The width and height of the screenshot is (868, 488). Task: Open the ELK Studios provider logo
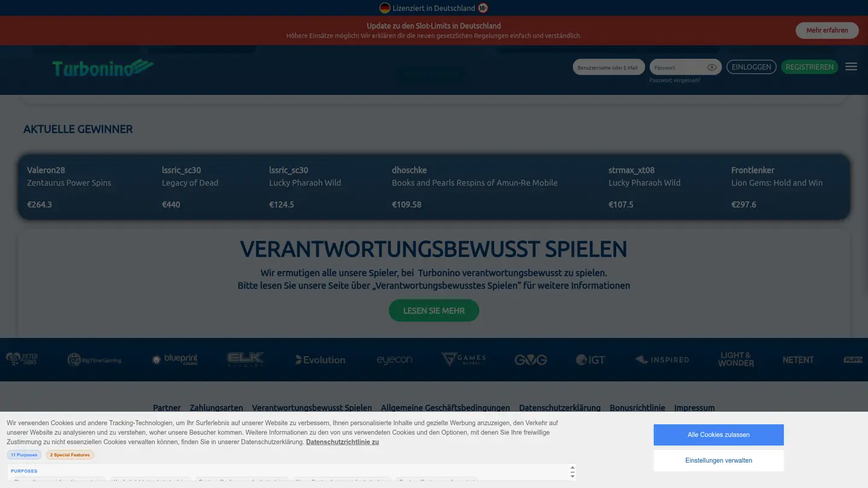(245, 360)
